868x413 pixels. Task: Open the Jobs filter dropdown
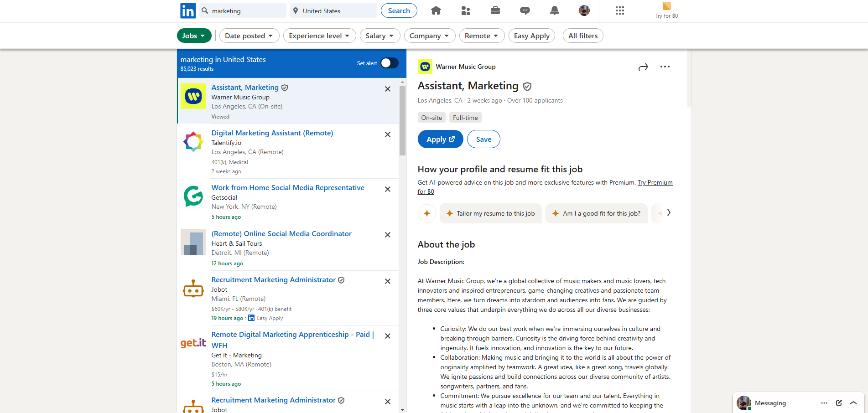click(x=194, y=36)
